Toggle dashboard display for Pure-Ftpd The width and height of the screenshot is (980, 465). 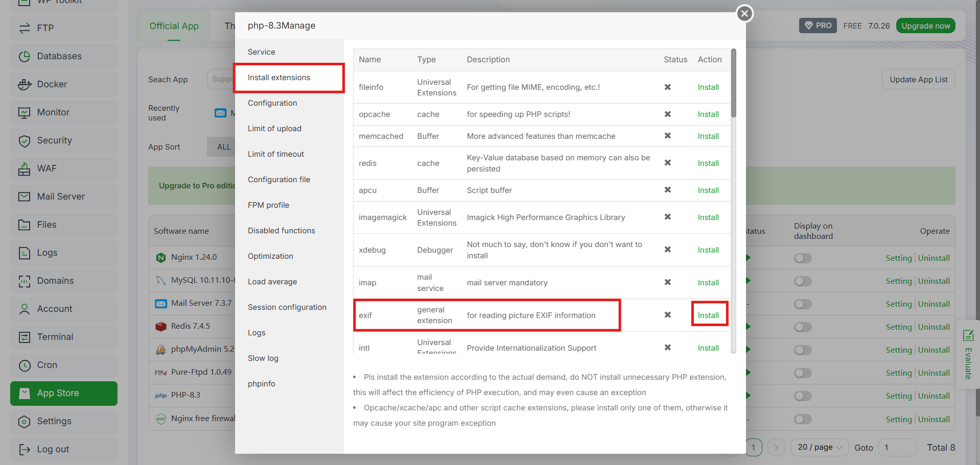click(x=803, y=373)
